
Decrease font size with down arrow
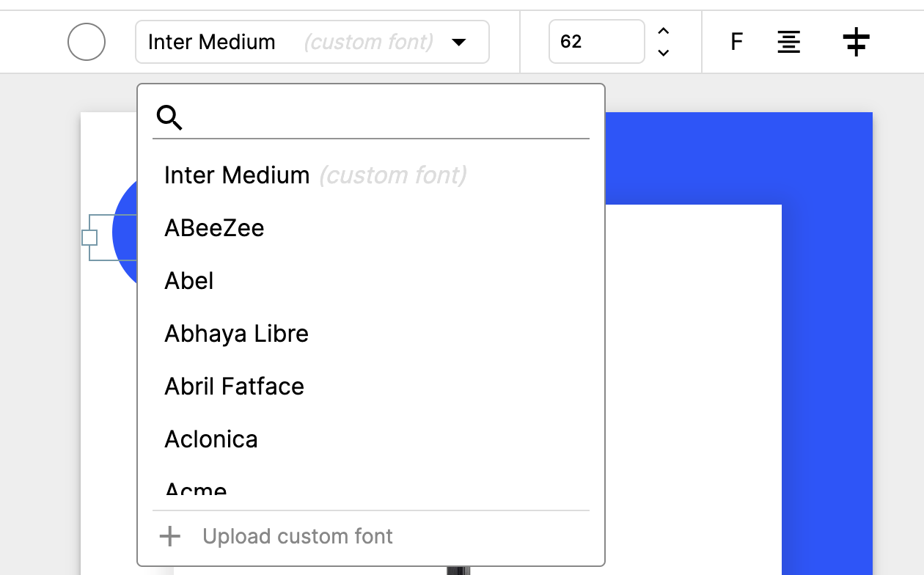[664, 53]
